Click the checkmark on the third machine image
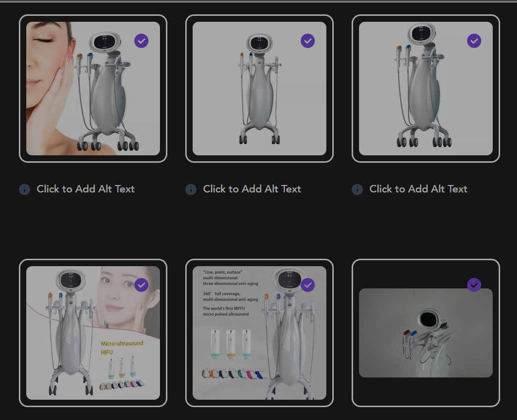Viewport: 517px width, 420px height. pos(474,41)
